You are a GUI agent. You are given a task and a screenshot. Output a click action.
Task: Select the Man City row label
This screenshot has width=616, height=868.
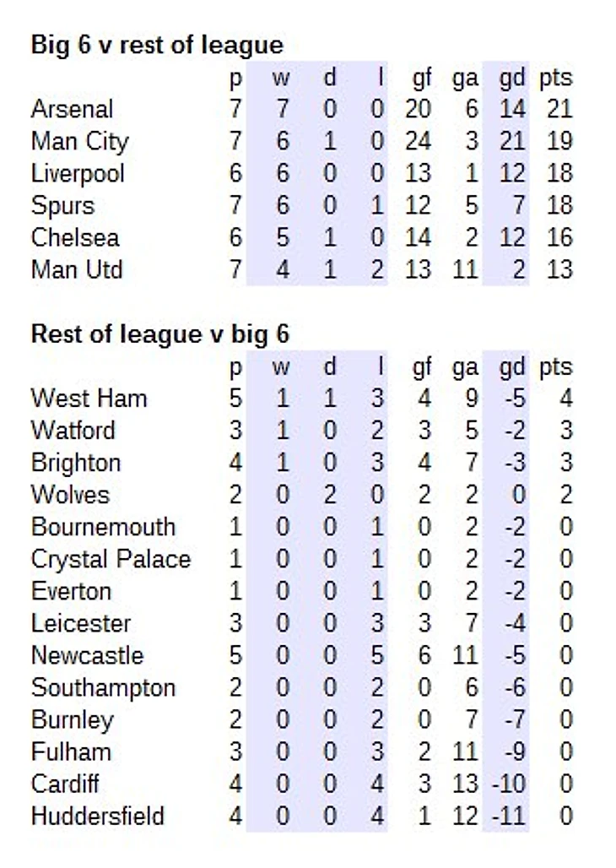[79, 141]
